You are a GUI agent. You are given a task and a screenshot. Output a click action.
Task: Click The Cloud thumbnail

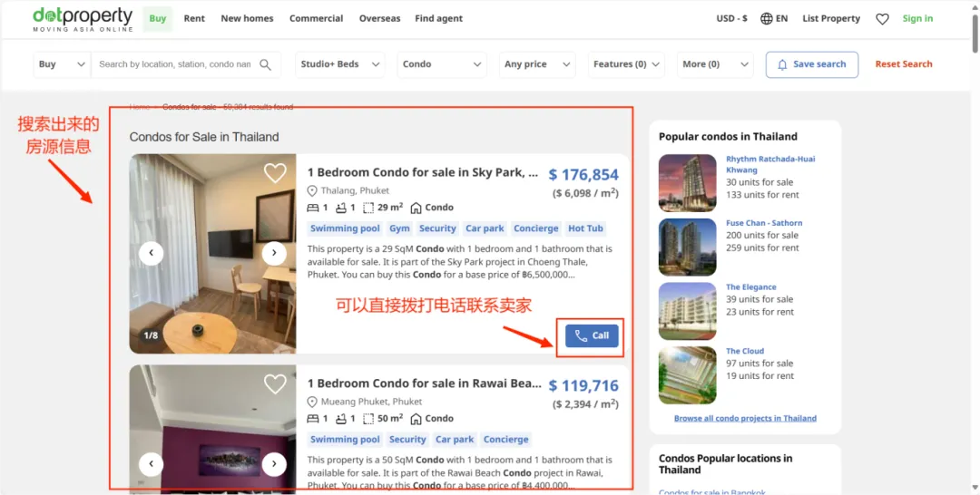[x=688, y=375]
